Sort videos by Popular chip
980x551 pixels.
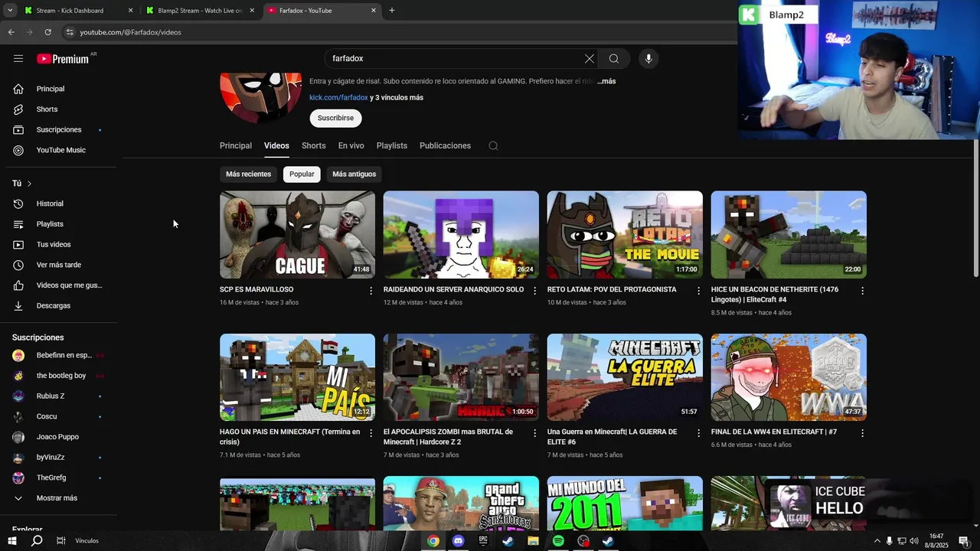302,174
